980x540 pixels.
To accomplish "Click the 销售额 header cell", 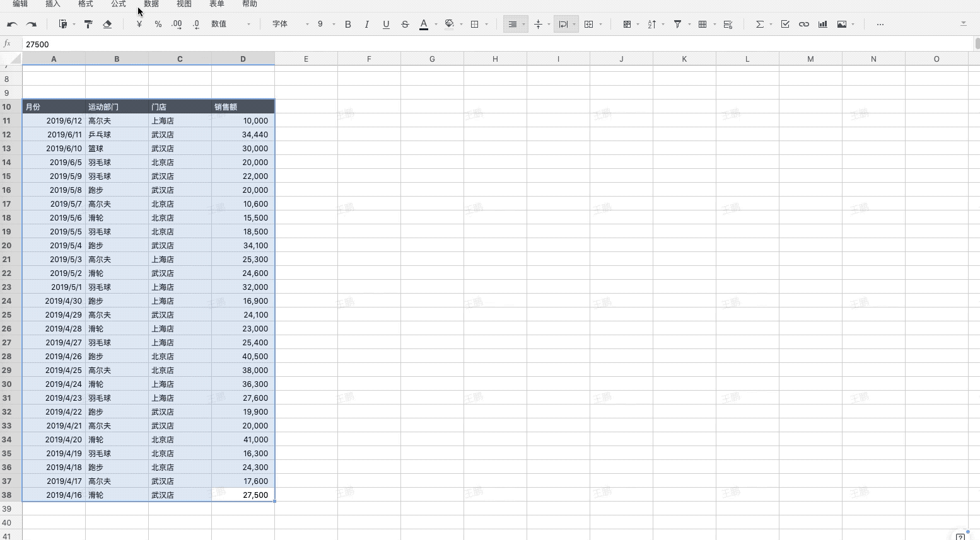I will point(243,106).
